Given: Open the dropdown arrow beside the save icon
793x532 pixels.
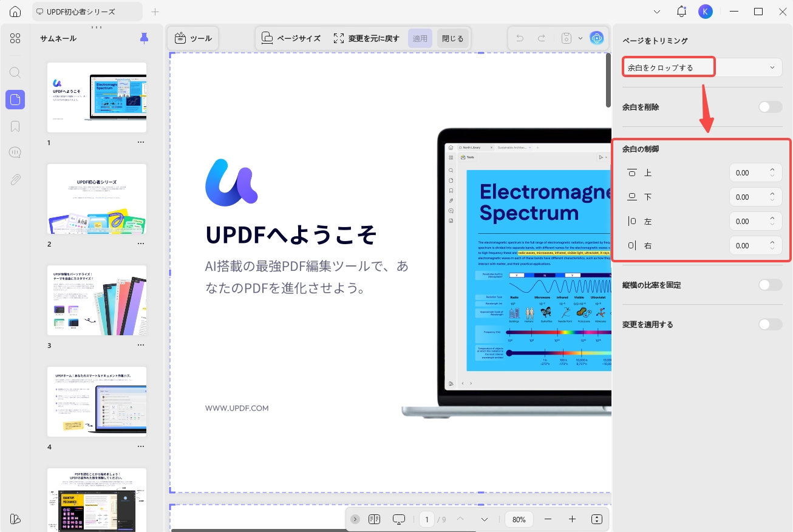Looking at the screenshot, I should 580,38.
